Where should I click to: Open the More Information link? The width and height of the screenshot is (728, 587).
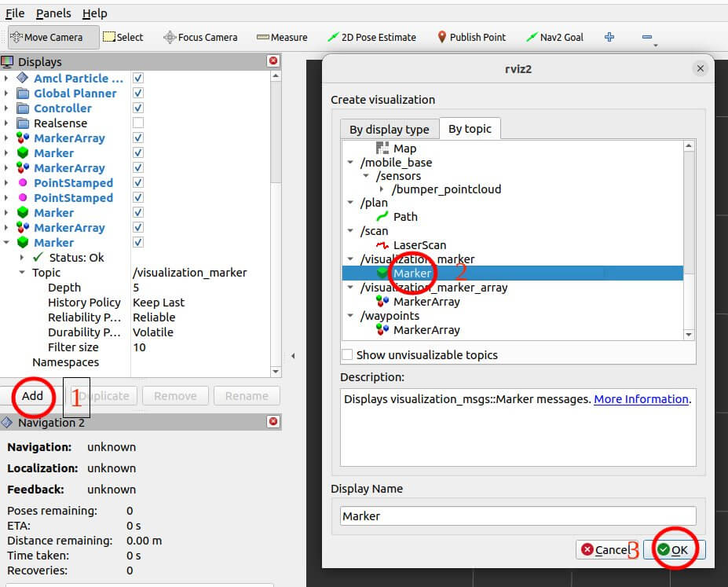pyautogui.click(x=641, y=399)
